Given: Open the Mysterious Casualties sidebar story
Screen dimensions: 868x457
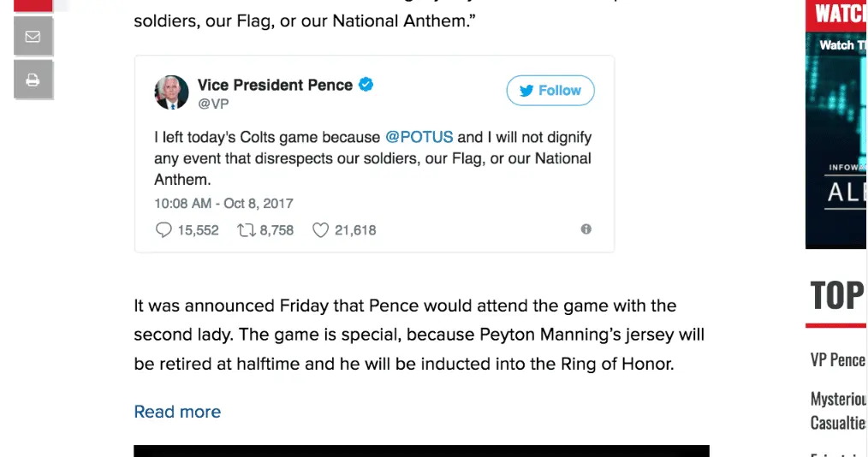Looking at the screenshot, I should click(838, 411).
